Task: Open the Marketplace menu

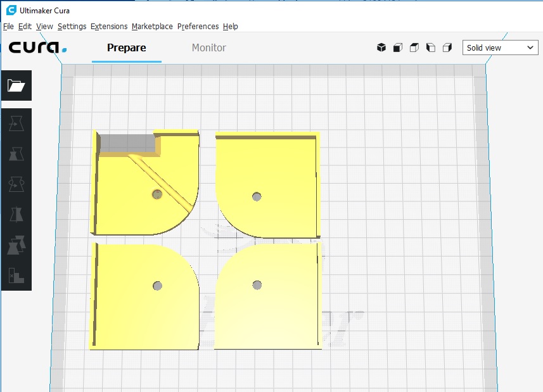Action: coord(152,27)
